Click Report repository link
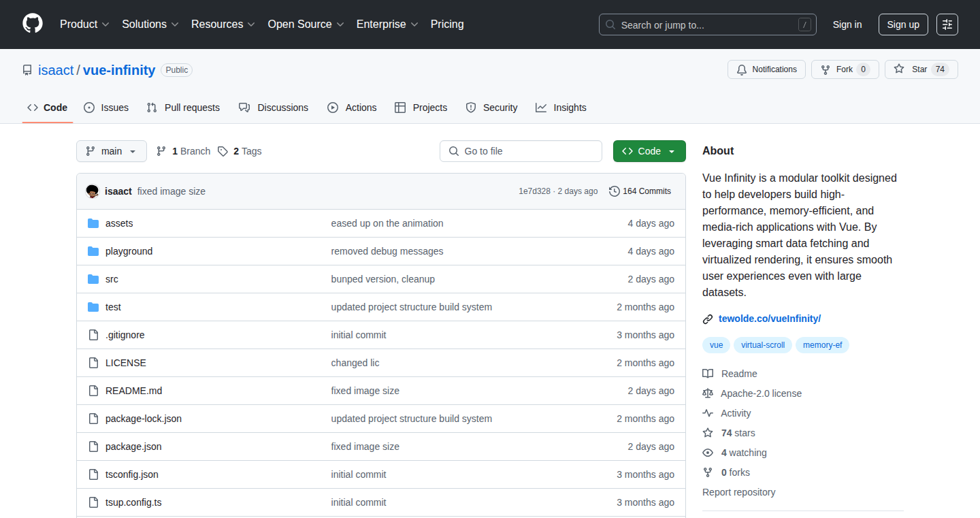Viewport: 980px width, 518px height. tap(739, 492)
